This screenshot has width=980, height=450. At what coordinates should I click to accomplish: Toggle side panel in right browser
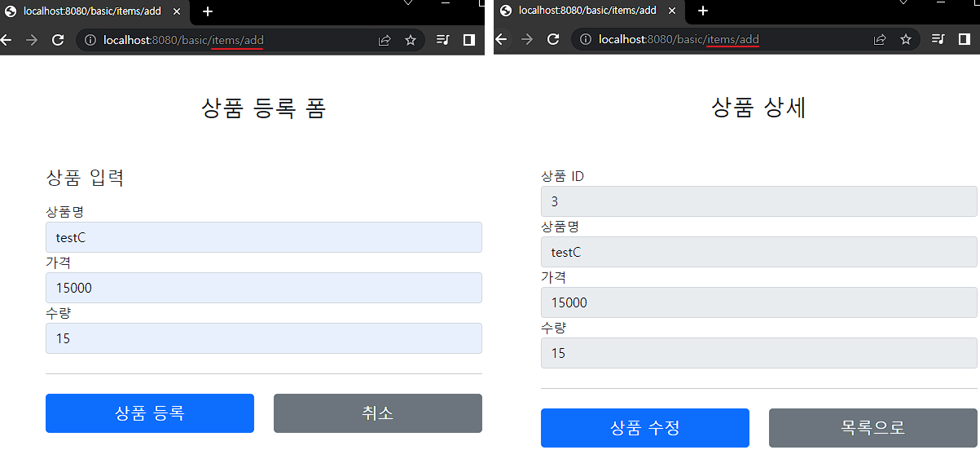(965, 40)
